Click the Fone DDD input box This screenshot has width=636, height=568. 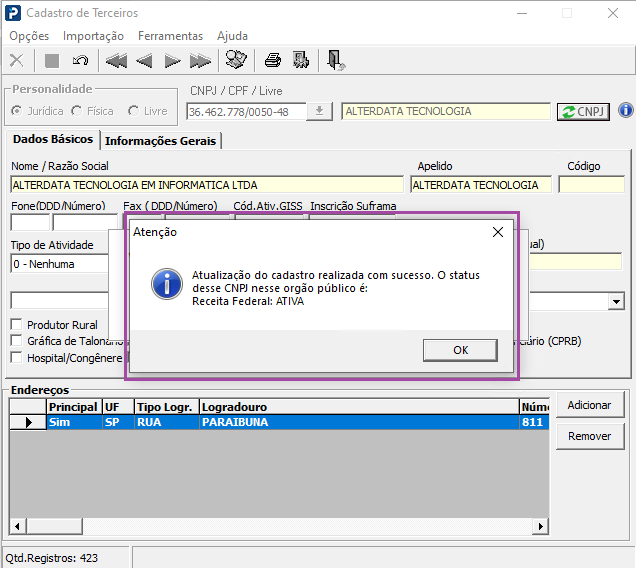30,222
